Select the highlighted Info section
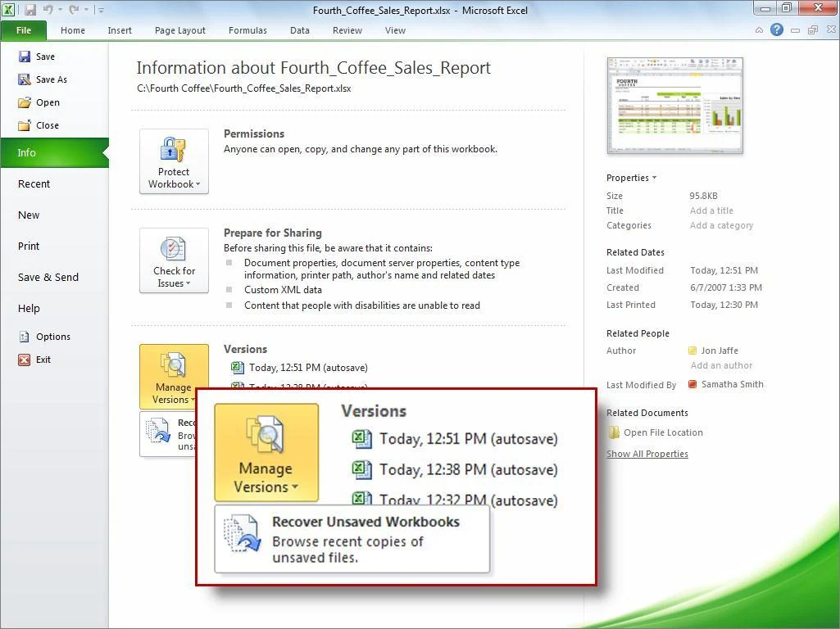 (x=55, y=152)
